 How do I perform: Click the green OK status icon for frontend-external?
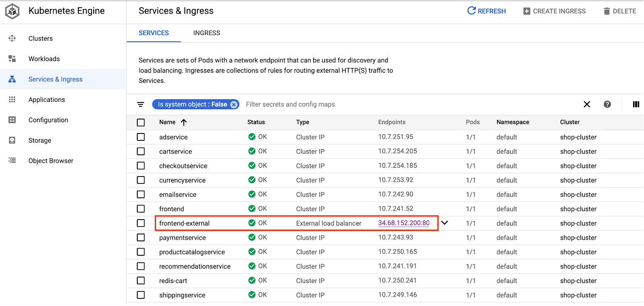252,223
